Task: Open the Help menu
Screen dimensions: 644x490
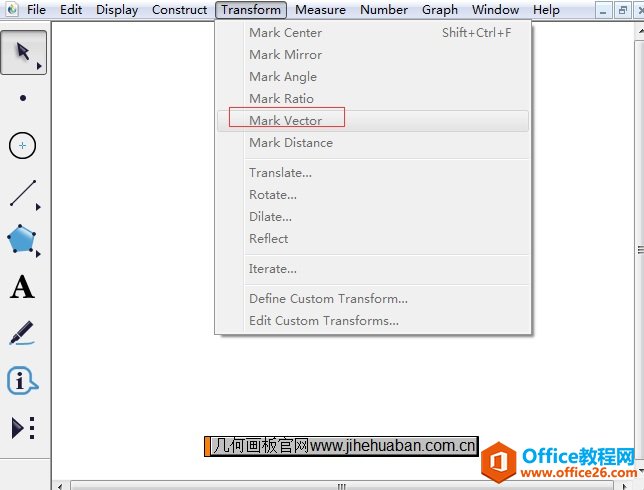Action: pos(546,9)
